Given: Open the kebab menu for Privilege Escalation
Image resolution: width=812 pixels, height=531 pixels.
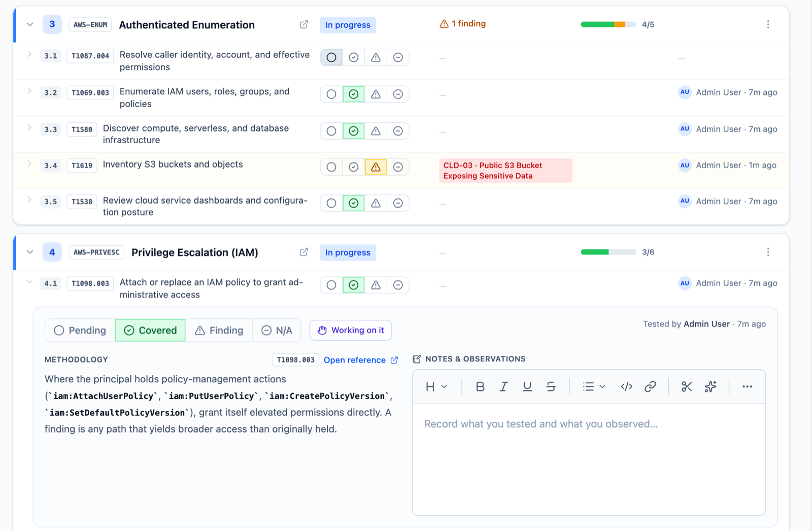Looking at the screenshot, I should 768,252.
